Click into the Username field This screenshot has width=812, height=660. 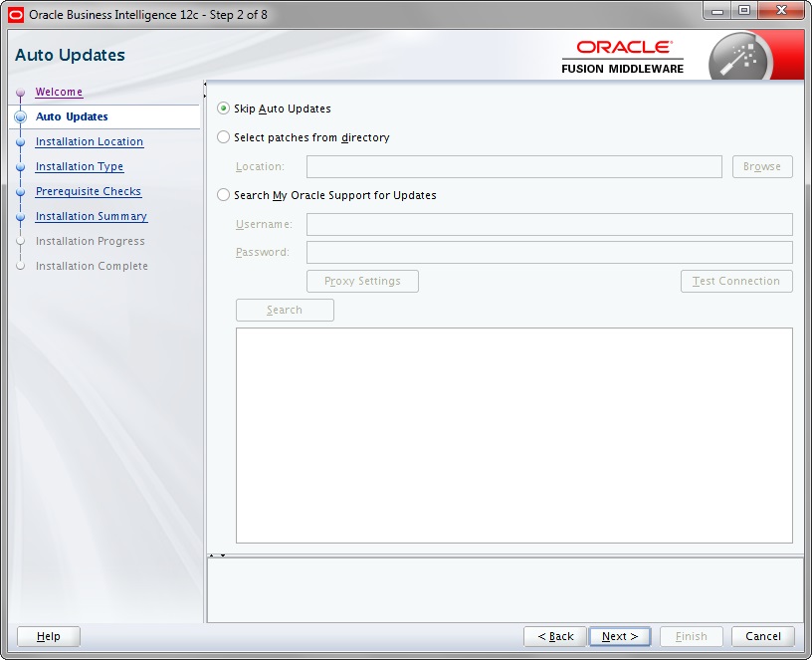(x=549, y=224)
